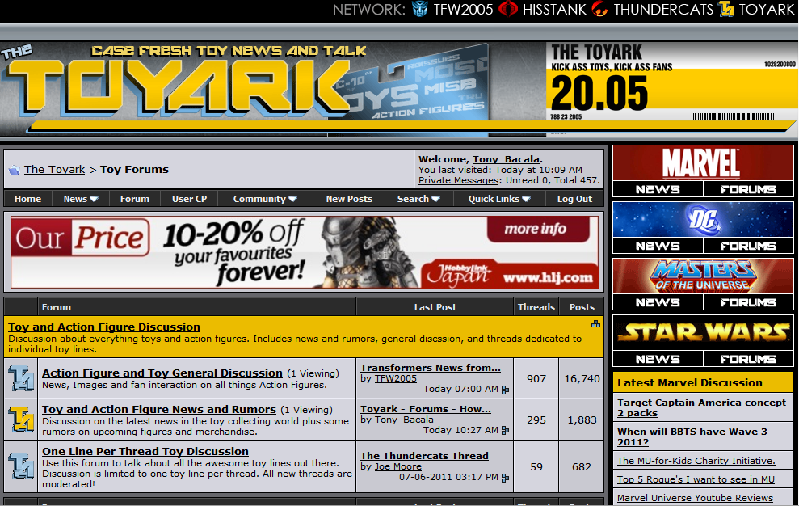The image size is (799, 506).
Task: Open Private Messages link
Action: (x=459, y=180)
